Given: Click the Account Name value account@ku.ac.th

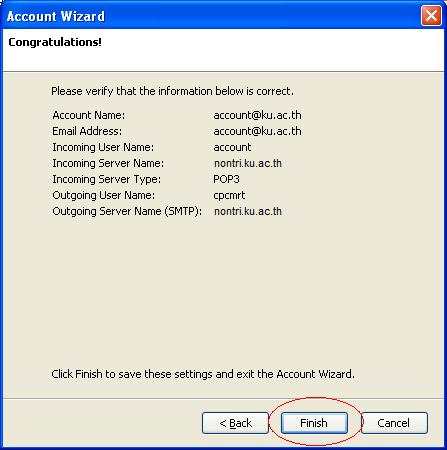Looking at the screenshot, I should click(x=257, y=115).
